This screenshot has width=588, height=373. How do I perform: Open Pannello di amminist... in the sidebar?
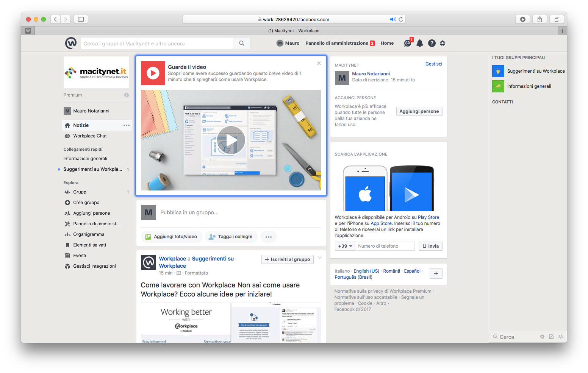[97, 224]
